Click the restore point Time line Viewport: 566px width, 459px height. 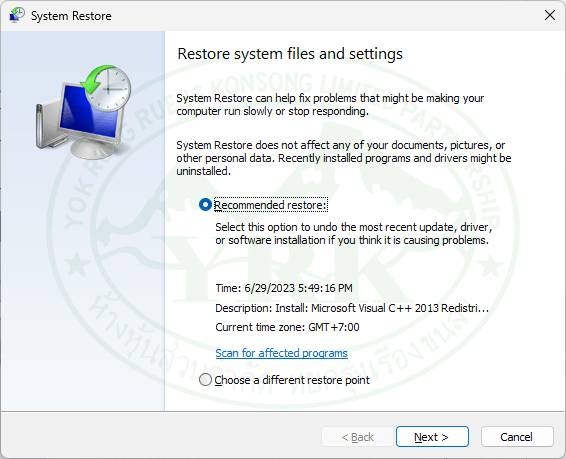point(284,288)
